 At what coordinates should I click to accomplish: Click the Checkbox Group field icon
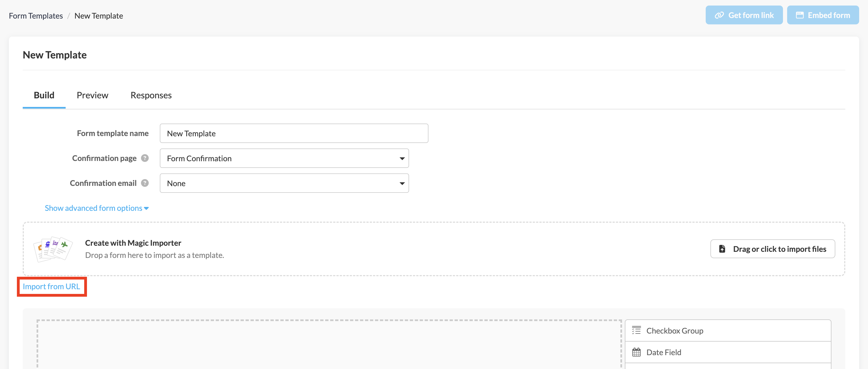(636, 330)
